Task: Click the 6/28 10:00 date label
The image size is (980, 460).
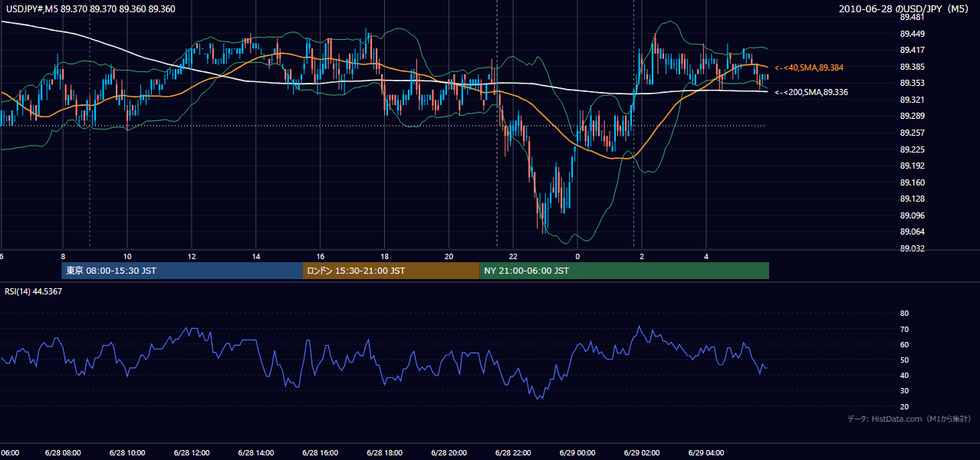Action: click(x=127, y=453)
